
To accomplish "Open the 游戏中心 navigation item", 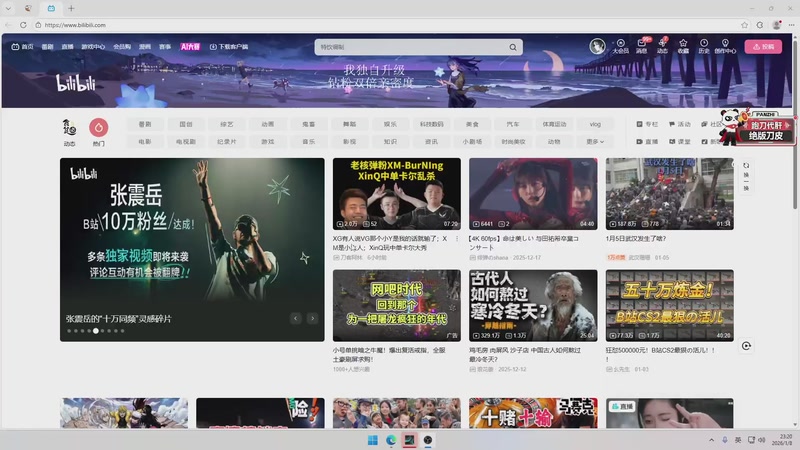I will [93, 46].
